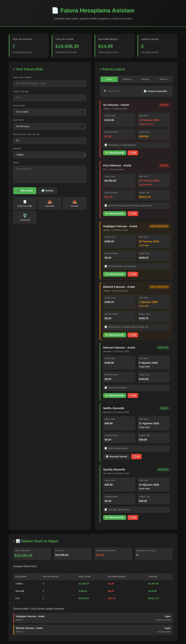
Task: Mark Elektrik Faturası - Aralık as paid
Action: [x=115, y=335]
